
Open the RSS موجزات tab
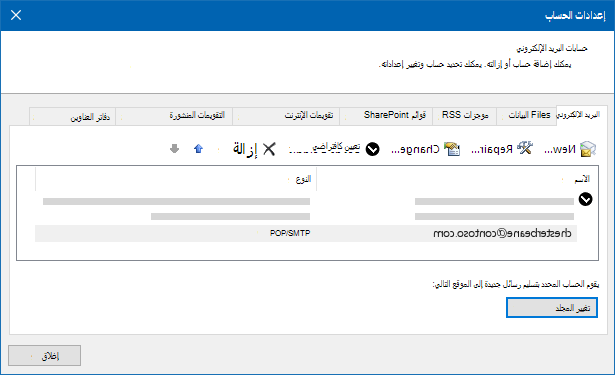tap(465, 116)
